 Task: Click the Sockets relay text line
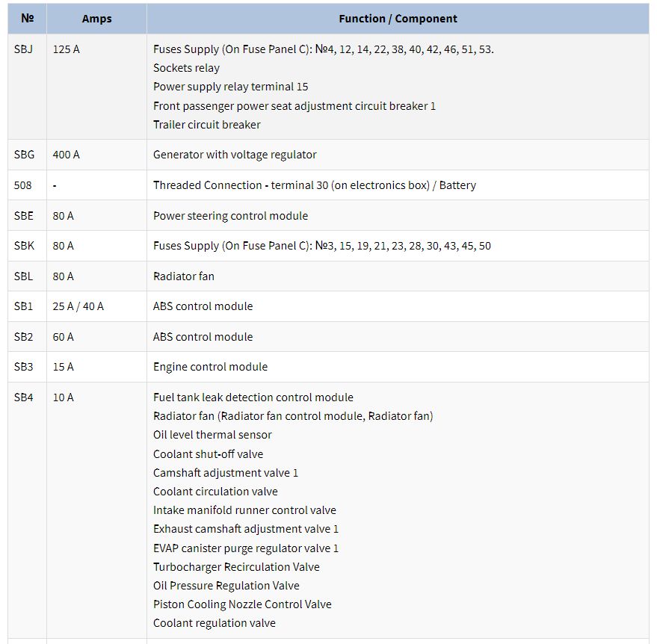point(186,68)
